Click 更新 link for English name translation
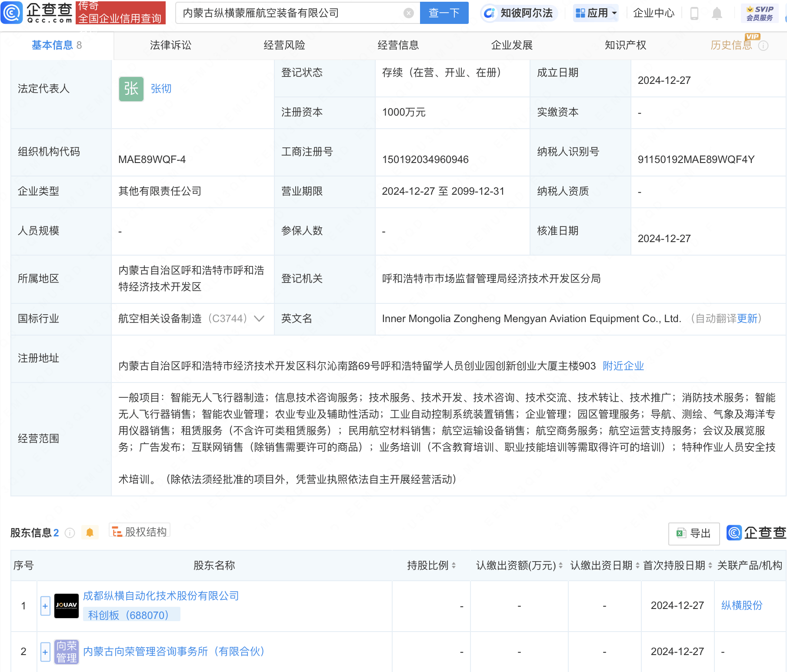 point(747,319)
